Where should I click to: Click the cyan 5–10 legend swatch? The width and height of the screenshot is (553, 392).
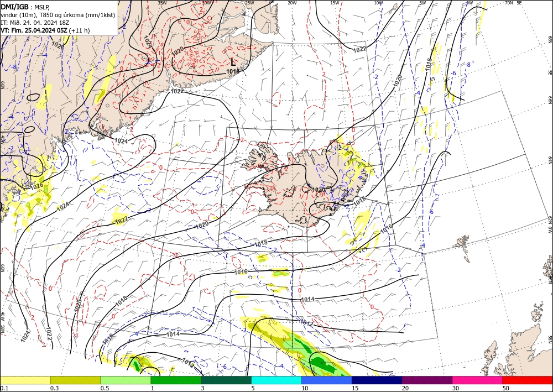(x=276, y=380)
